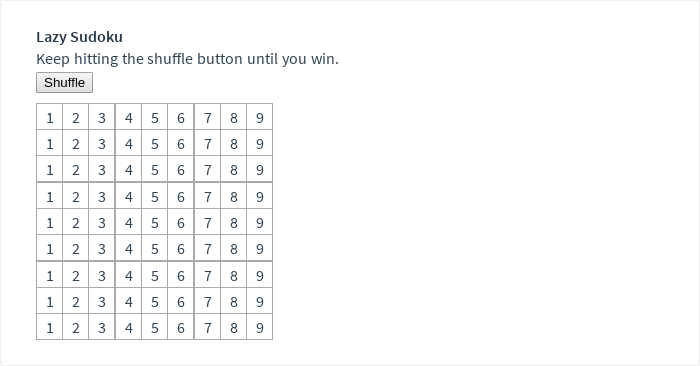Select the 7 in the third row

click(x=207, y=169)
